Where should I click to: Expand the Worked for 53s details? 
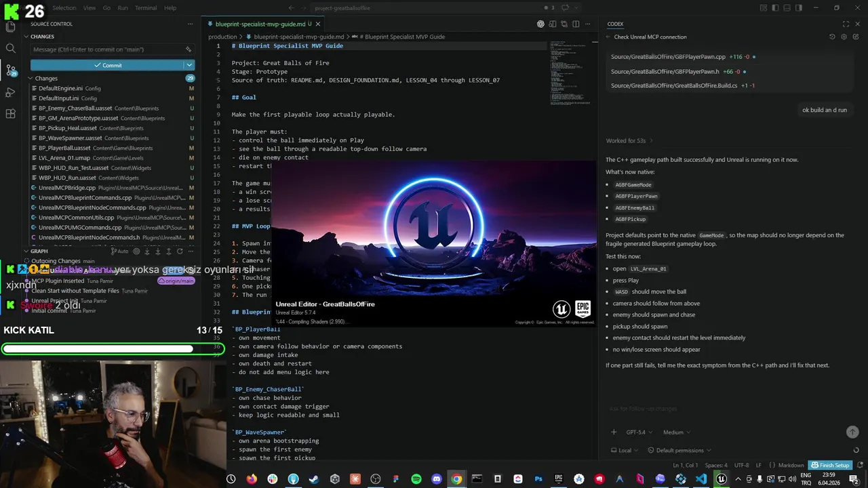pos(629,141)
